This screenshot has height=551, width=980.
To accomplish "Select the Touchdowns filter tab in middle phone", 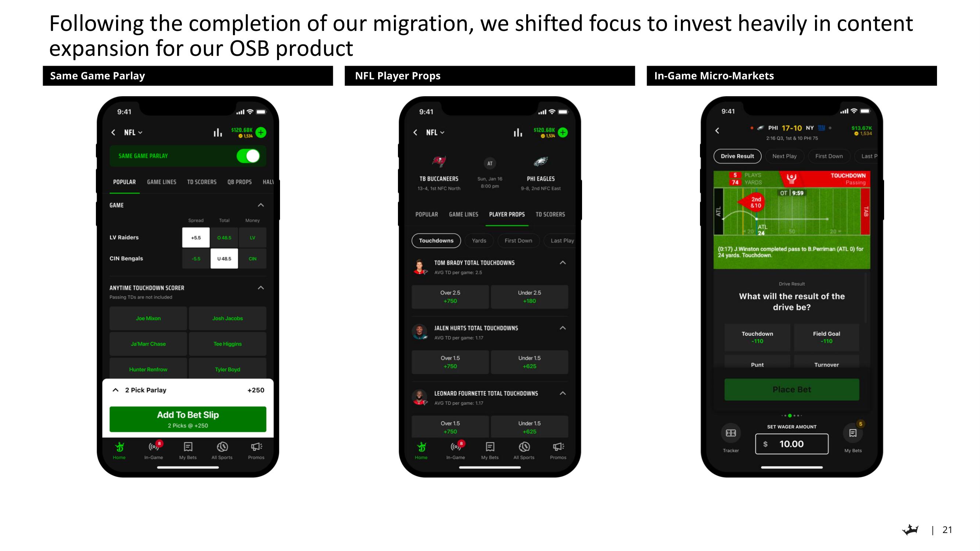I will [437, 240].
